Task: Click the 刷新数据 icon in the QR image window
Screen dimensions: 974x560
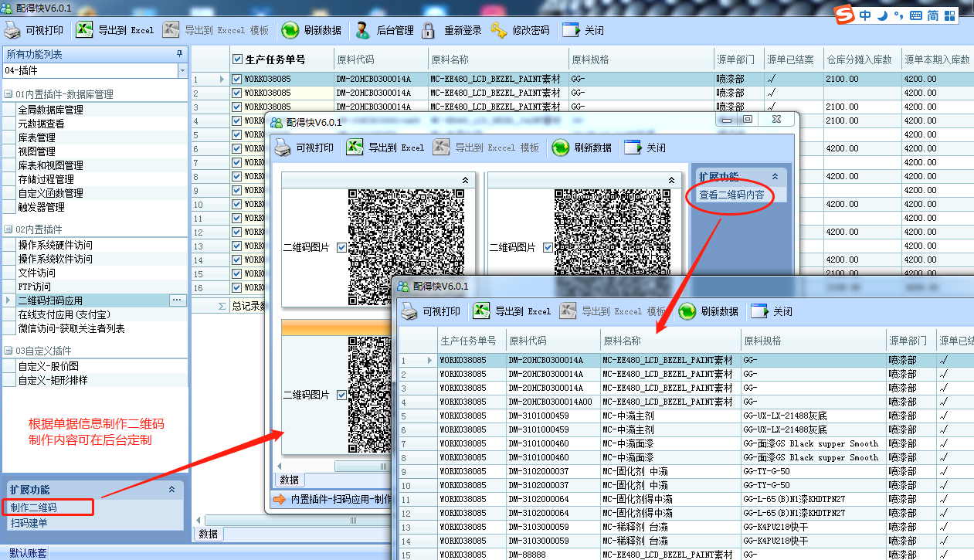Action: click(x=560, y=148)
